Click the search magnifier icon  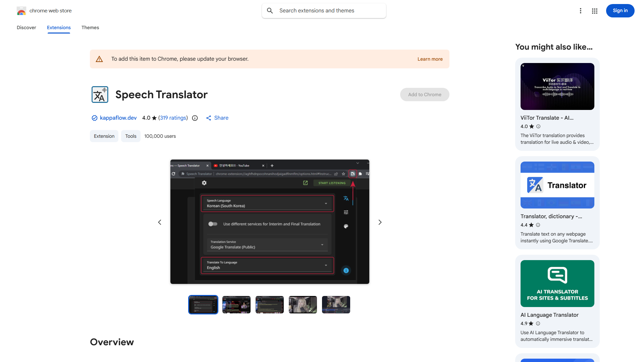tap(270, 10)
